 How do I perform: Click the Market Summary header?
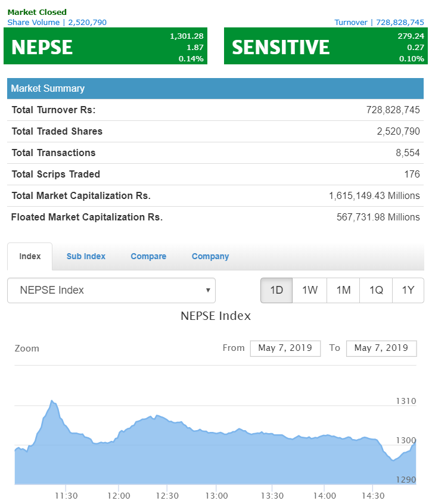215,88
